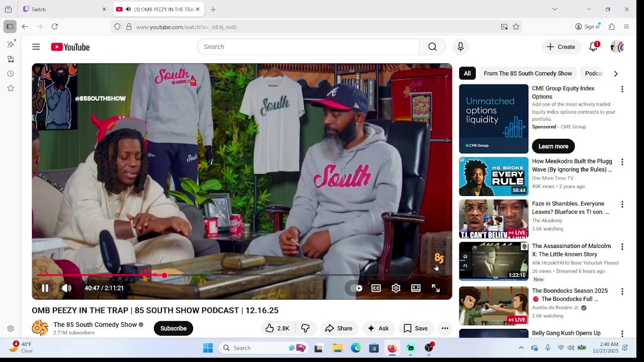Select From The 85 South Comedy Show chip
644x362 pixels.
point(528,73)
